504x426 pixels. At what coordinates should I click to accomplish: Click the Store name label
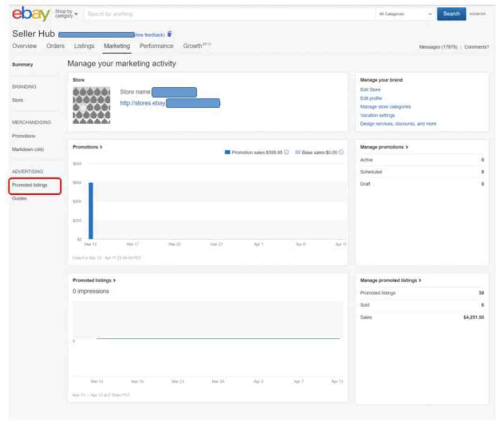[135, 92]
